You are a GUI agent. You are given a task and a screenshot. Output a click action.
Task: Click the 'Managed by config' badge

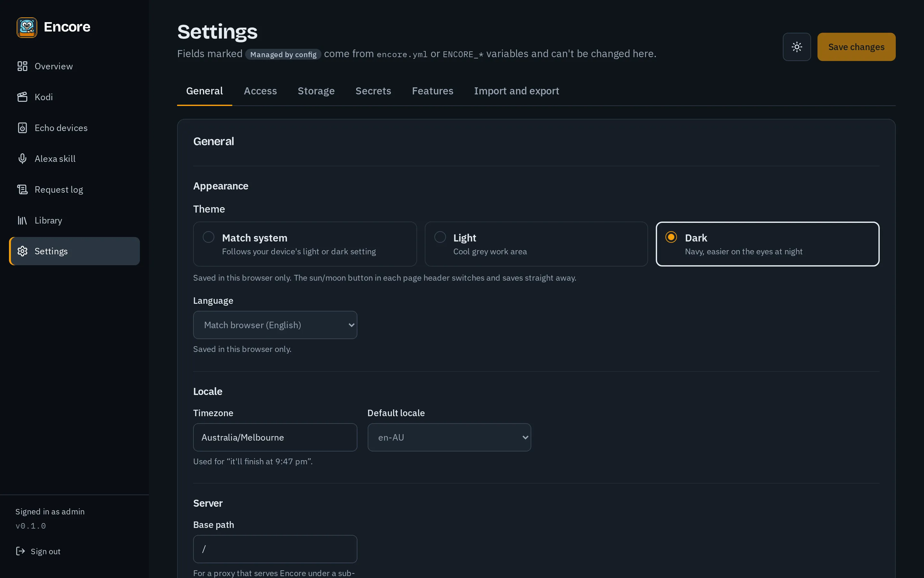[283, 54]
